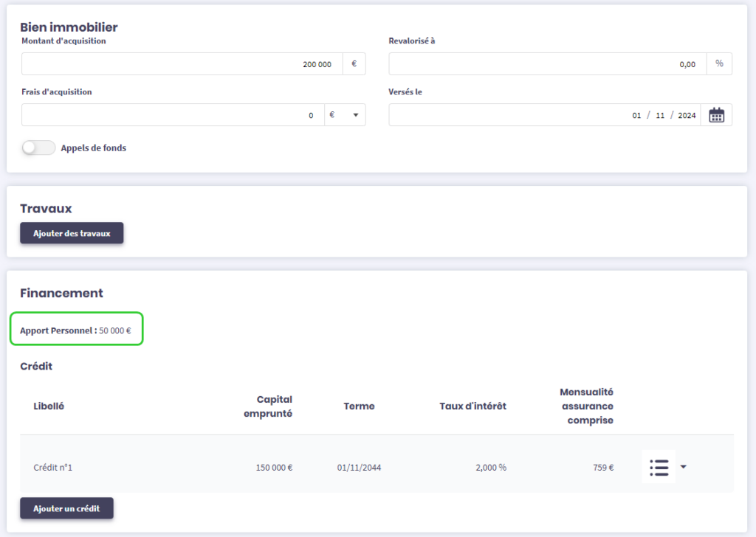Expand the caret arrow beside the credit list icon
This screenshot has height=537, width=756.
pos(683,467)
